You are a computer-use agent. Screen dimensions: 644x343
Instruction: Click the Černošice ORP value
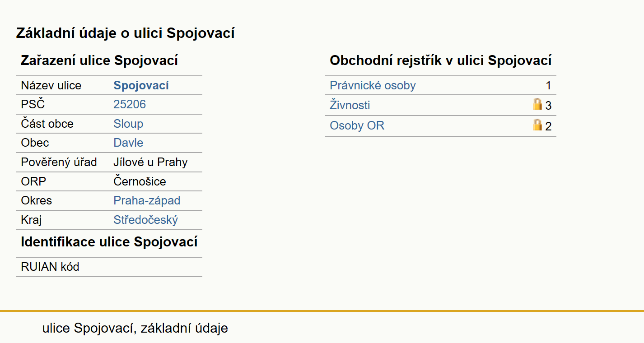pyautogui.click(x=140, y=181)
